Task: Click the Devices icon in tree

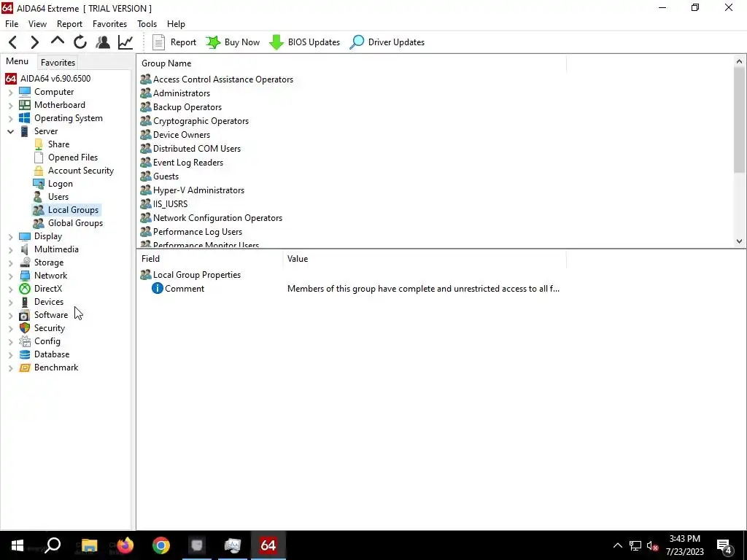Action: pos(25,302)
